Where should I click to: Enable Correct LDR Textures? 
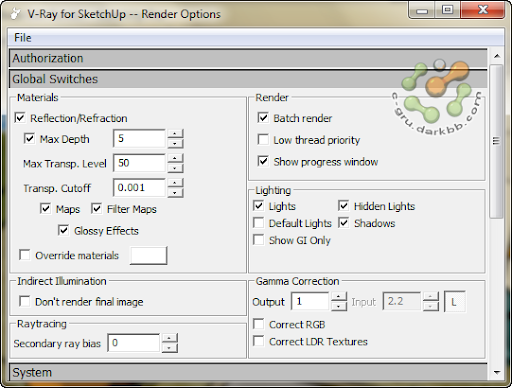point(259,341)
